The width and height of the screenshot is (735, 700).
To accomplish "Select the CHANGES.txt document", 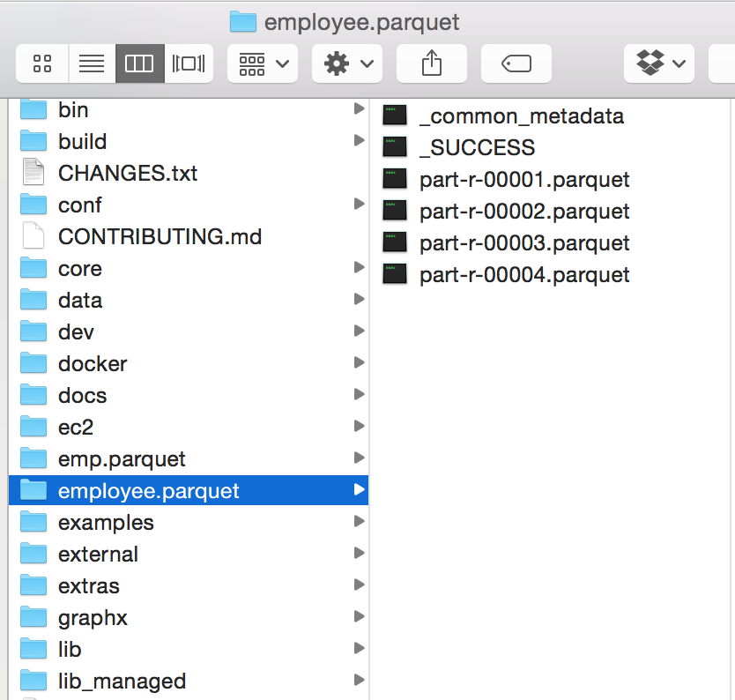I will point(127,173).
